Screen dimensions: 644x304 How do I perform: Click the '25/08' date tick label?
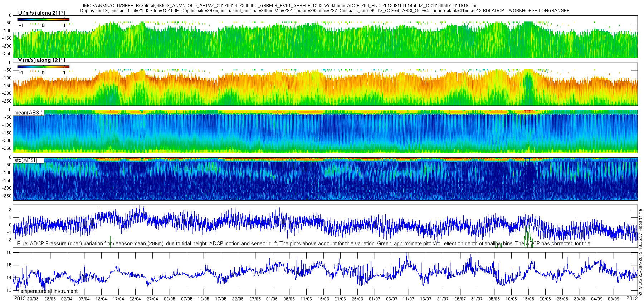point(562,299)
